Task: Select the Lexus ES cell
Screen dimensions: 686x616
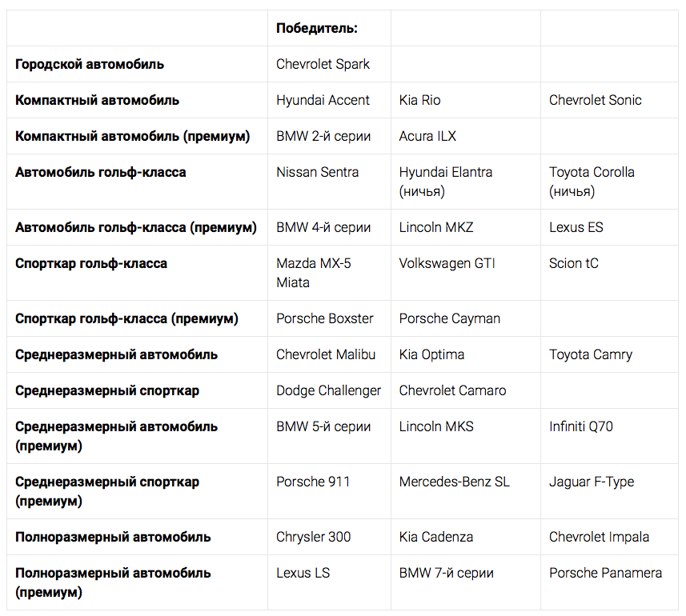Action: click(x=576, y=227)
